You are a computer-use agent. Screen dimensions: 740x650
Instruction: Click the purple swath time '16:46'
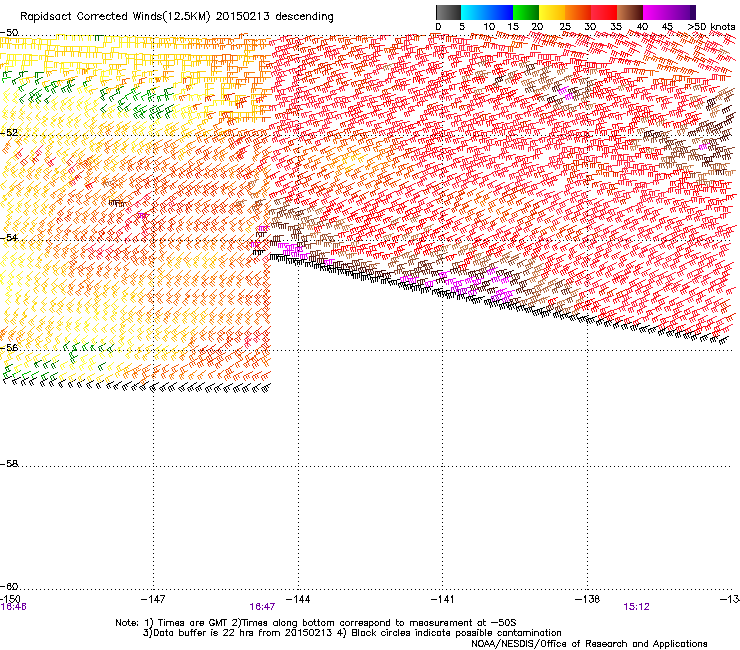pyautogui.click(x=13, y=607)
